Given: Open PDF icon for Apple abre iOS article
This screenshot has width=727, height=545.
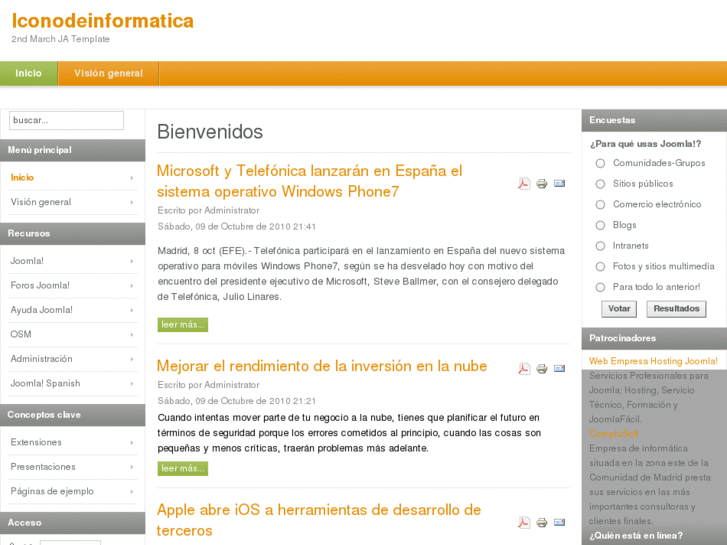Looking at the screenshot, I should (524, 523).
